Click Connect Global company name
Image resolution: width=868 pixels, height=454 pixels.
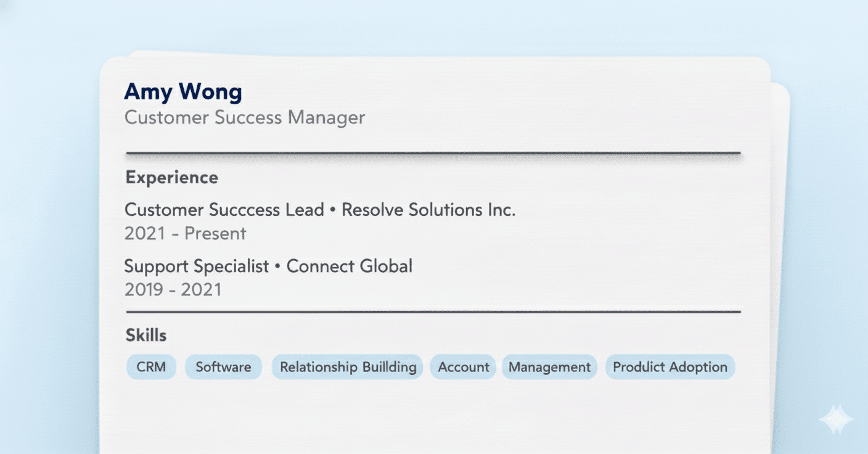tap(350, 266)
